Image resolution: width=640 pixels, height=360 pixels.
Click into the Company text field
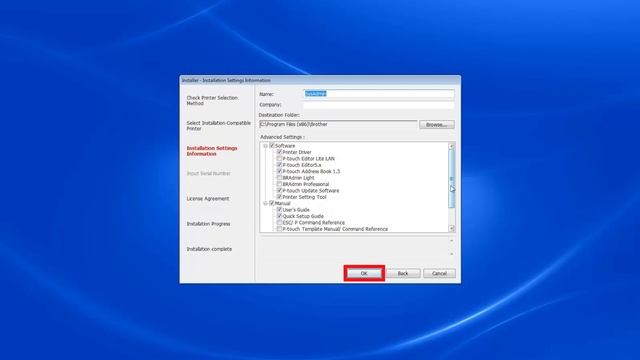pyautogui.click(x=379, y=105)
